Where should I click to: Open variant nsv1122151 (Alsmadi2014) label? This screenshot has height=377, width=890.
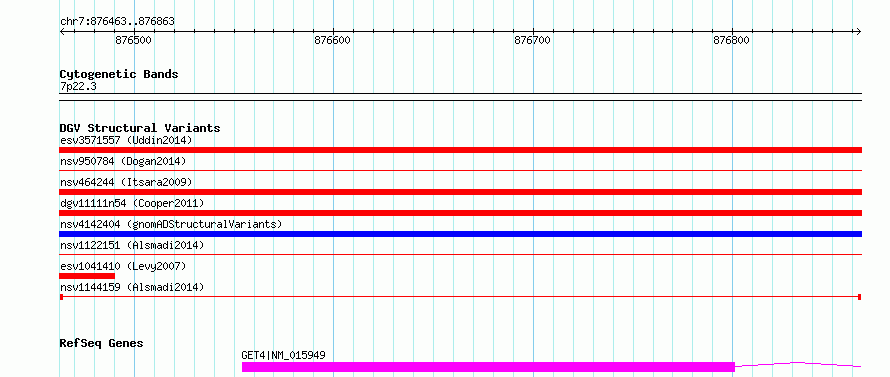pos(132,245)
